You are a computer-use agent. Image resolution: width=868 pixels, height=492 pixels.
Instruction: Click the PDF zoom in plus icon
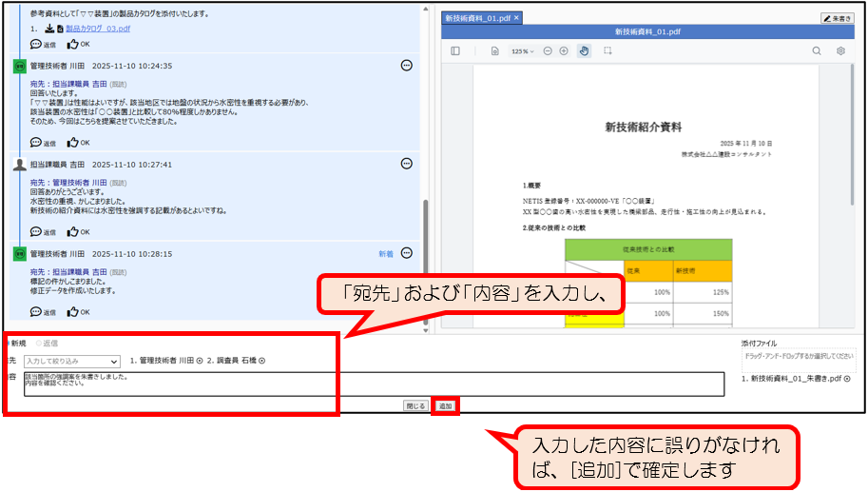(x=564, y=50)
